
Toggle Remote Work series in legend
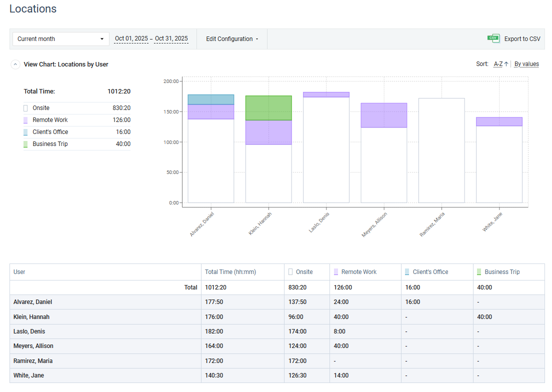[50, 120]
